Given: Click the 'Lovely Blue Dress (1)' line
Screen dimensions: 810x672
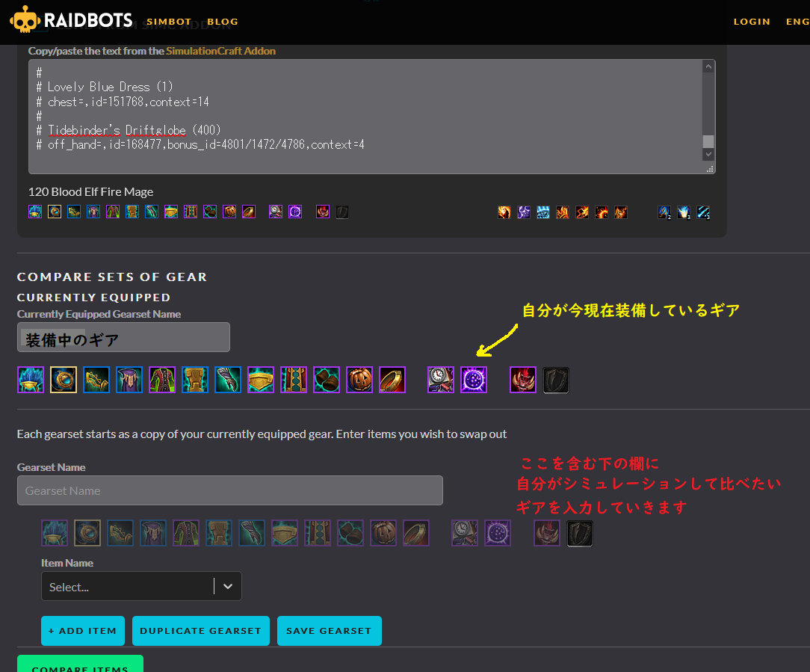Looking at the screenshot, I should [105, 87].
